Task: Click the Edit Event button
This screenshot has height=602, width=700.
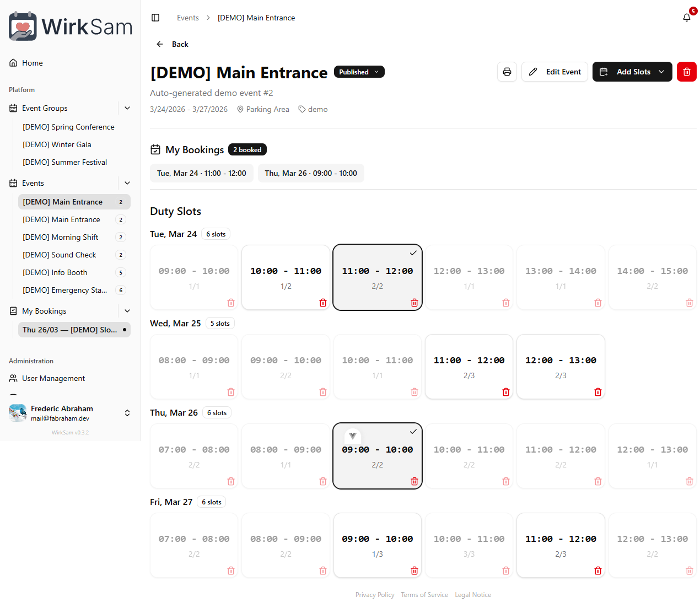Action: 554,72
